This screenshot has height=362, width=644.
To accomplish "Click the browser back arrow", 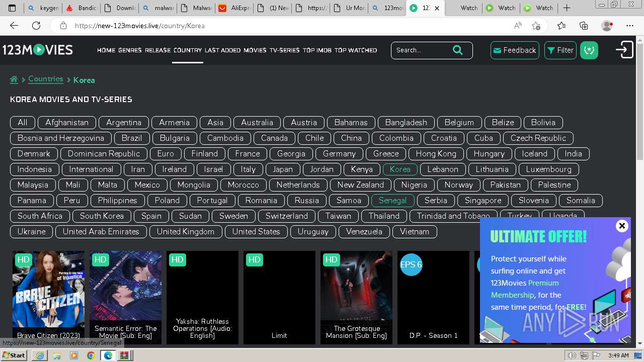I will click(x=14, y=26).
